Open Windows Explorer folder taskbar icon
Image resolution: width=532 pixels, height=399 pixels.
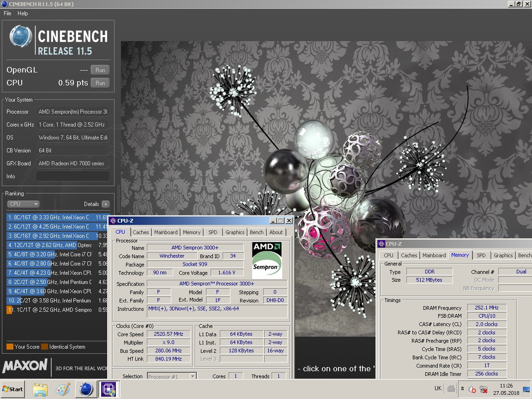click(40, 389)
